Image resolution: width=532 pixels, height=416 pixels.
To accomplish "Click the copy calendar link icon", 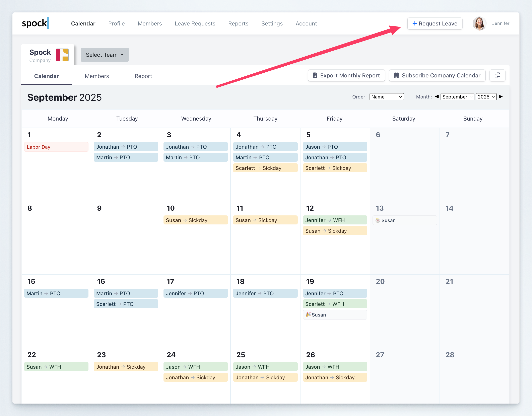I will coord(497,75).
